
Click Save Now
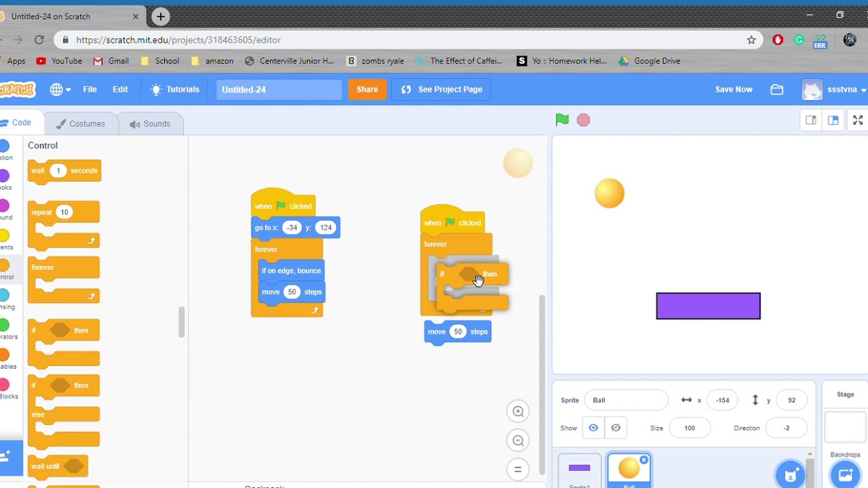point(734,89)
